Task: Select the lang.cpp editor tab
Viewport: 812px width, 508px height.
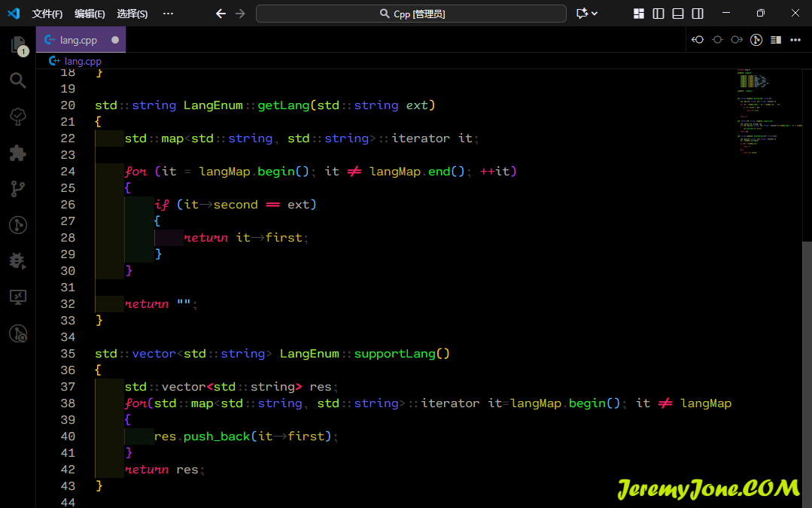Action: pyautogui.click(x=79, y=40)
